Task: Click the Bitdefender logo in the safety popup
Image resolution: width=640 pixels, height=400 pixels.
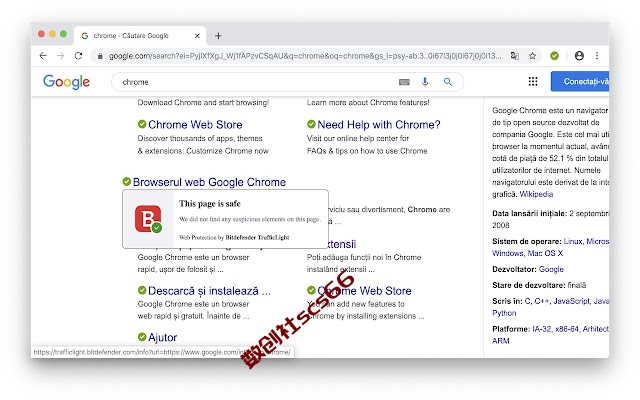Action: pos(148,219)
